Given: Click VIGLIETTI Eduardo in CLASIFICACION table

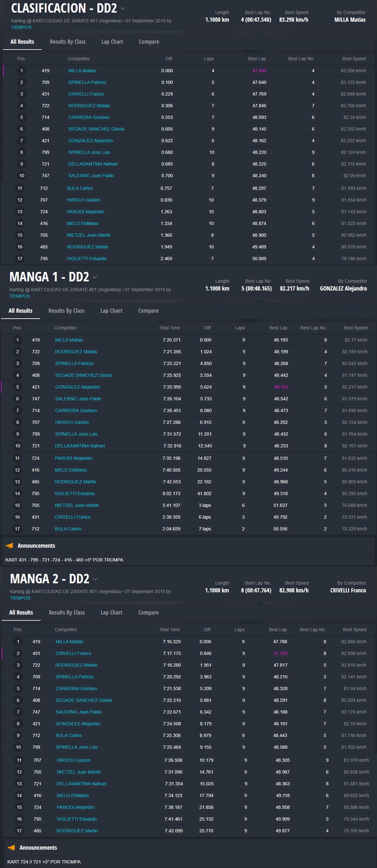Looking at the screenshot, I should point(86,259).
